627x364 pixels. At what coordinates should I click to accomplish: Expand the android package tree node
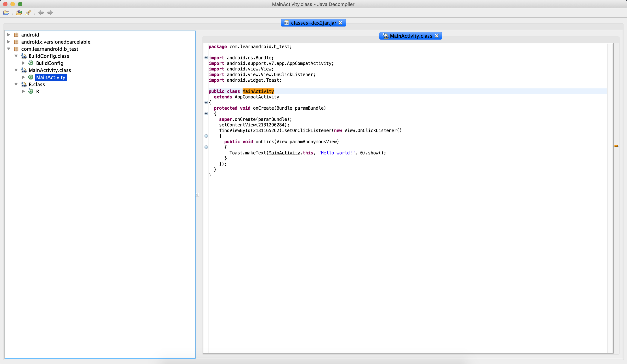click(9, 35)
